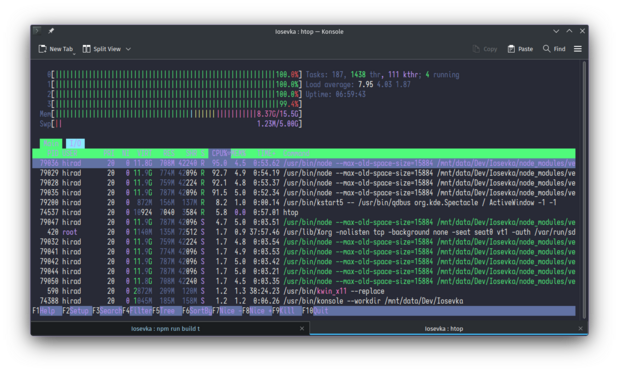Viewport: 619px width, 372px height.
Task: Click the F1 Help function key
Action: (47, 311)
